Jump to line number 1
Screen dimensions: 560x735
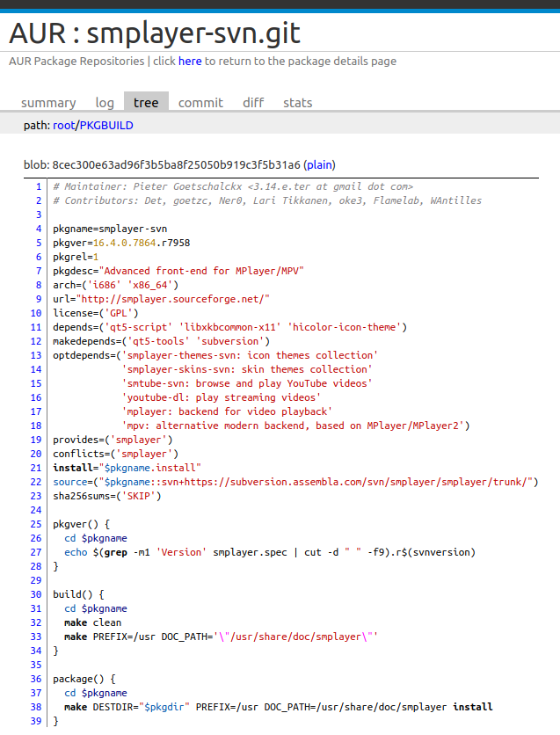pyautogui.click(x=38, y=186)
